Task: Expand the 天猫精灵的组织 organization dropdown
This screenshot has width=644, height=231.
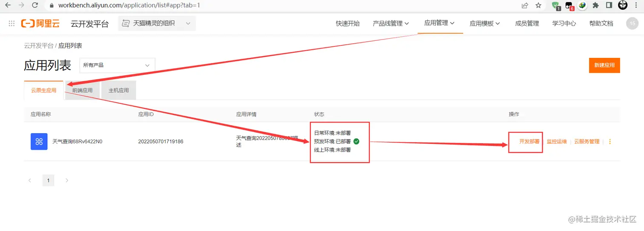Action: [157, 23]
